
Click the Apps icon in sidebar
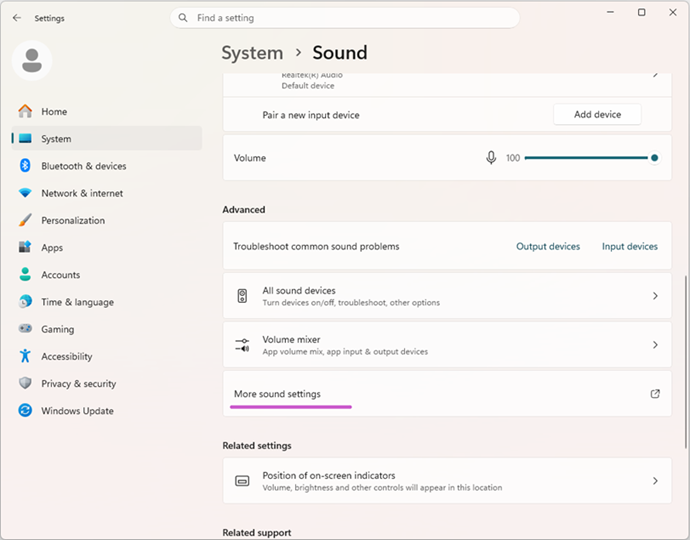coord(25,247)
